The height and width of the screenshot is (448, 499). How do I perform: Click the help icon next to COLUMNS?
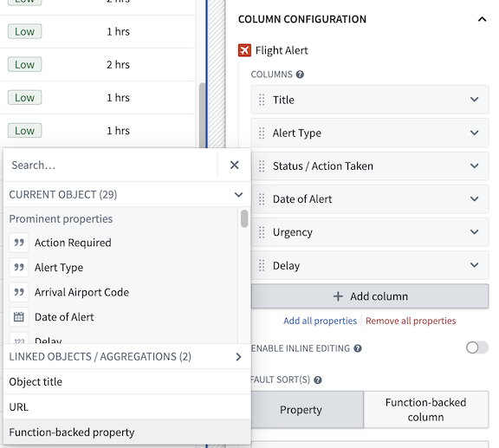(x=300, y=75)
